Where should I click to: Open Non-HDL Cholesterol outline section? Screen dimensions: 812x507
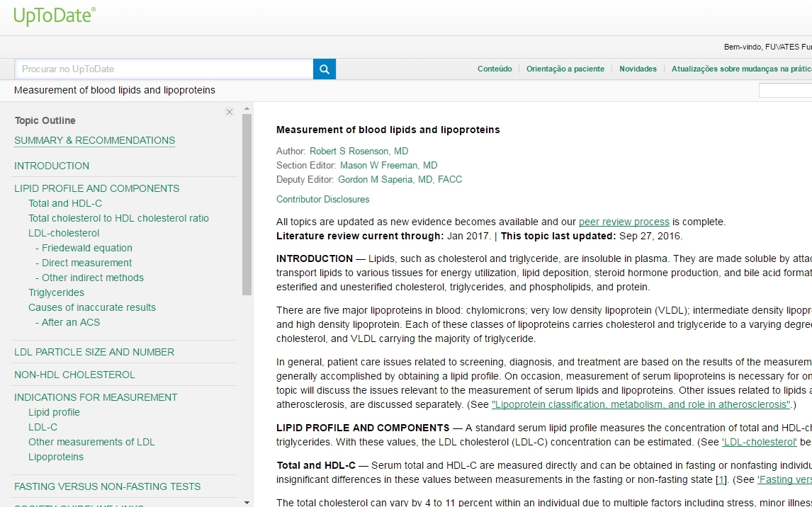[x=74, y=375]
